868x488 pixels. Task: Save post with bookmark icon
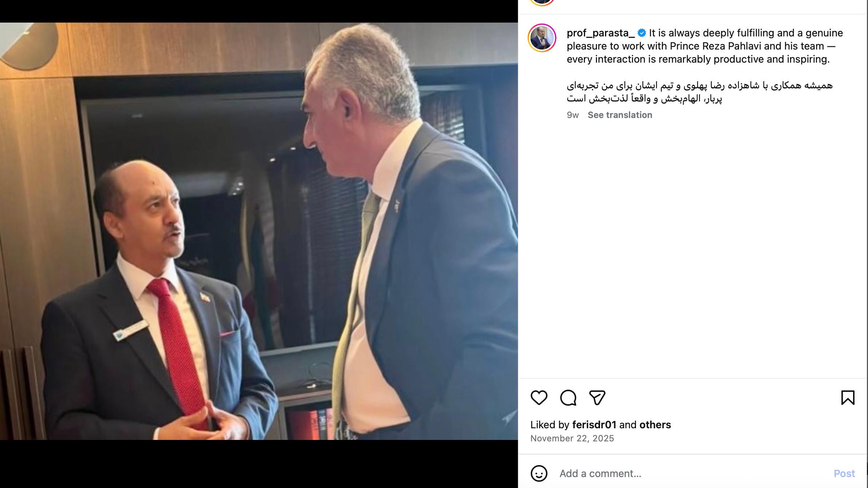tap(848, 397)
